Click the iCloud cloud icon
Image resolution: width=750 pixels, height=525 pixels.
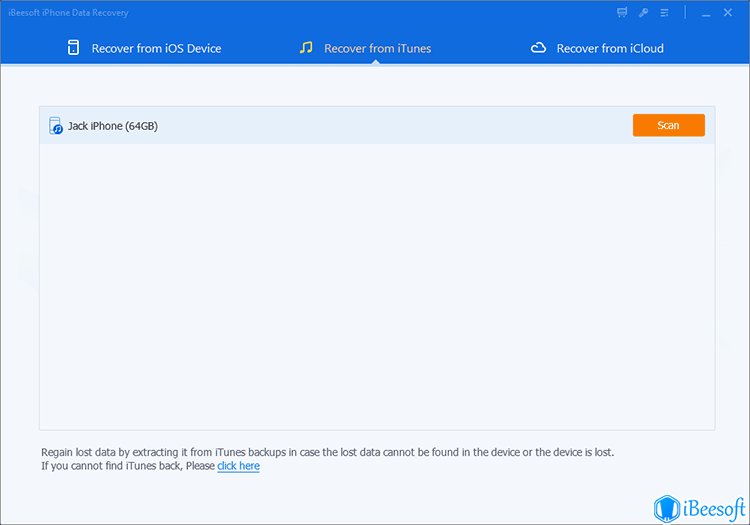538,48
